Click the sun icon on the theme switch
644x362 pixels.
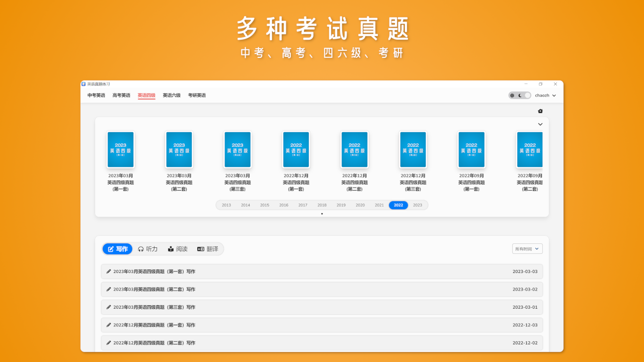click(513, 95)
